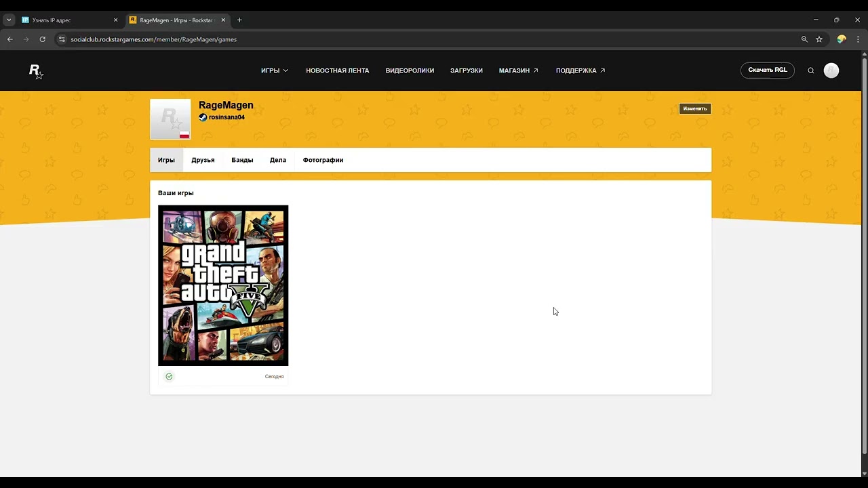
Task: Open the account avatar menu in site header
Action: (831, 70)
